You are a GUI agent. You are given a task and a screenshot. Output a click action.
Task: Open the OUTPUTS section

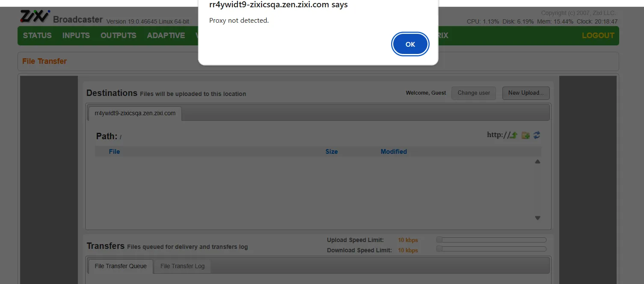point(119,36)
